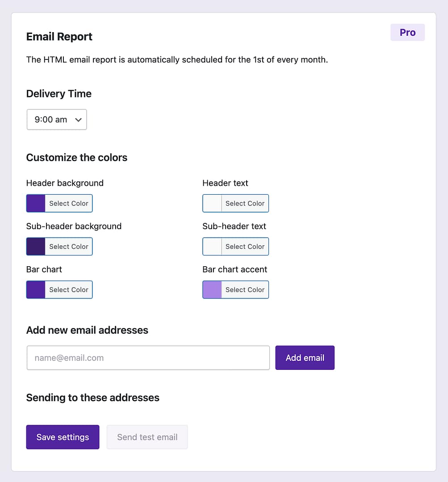Image resolution: width=448 pixels, height=482 pixels.
Task: Open the Delivery Time dropdown
Action: pos(57,119)
